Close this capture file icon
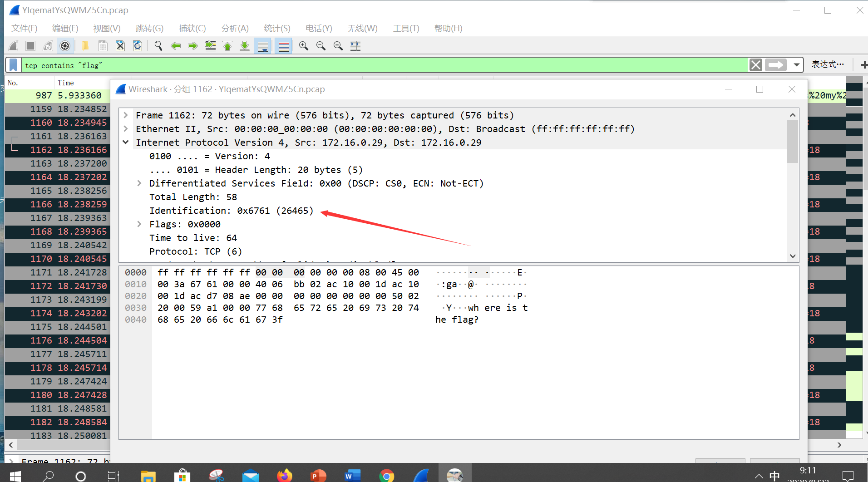Screen dimensions: 868x482 pyautogui.click(x=120, y=46)
